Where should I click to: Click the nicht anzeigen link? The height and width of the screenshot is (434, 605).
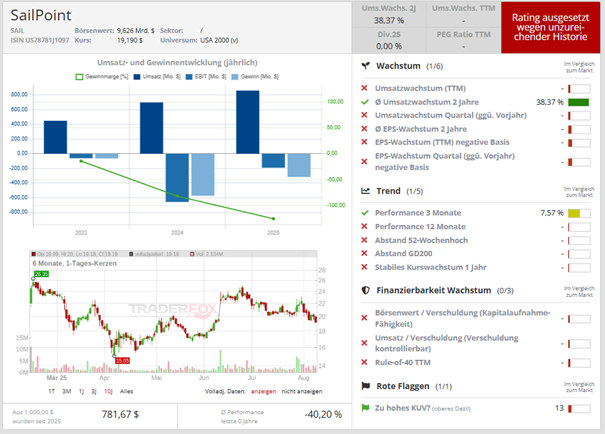302,392
